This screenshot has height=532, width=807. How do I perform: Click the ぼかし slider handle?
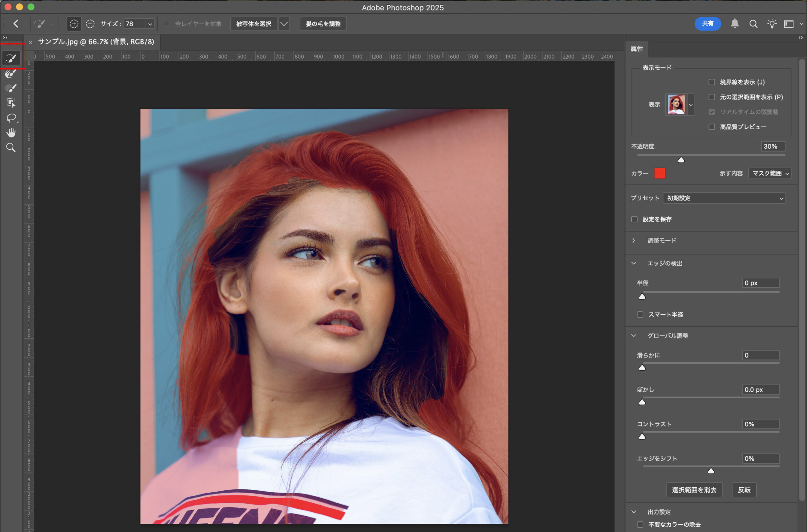[642, 402]
